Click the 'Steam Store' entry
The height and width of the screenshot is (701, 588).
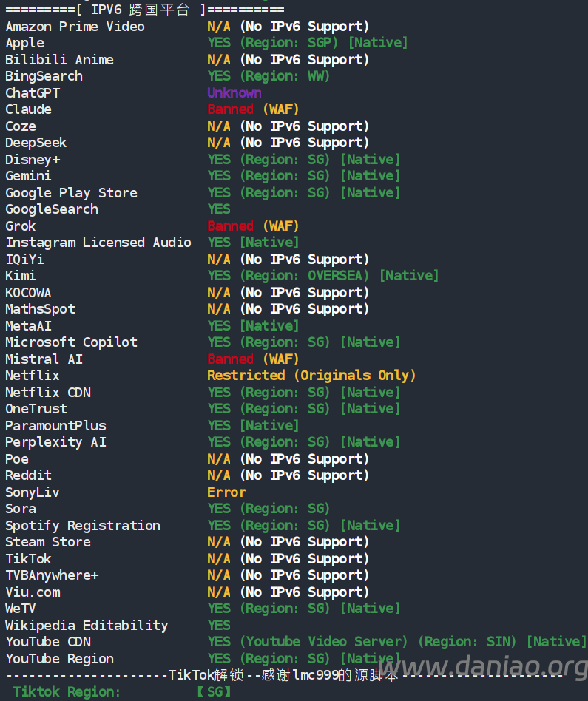[x=48, y=542]
